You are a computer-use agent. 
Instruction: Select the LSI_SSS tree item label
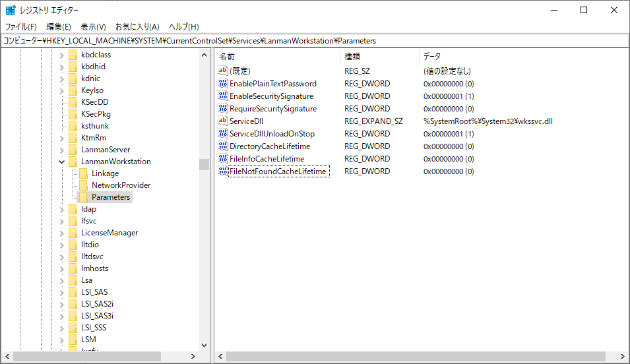coord(94,328)
